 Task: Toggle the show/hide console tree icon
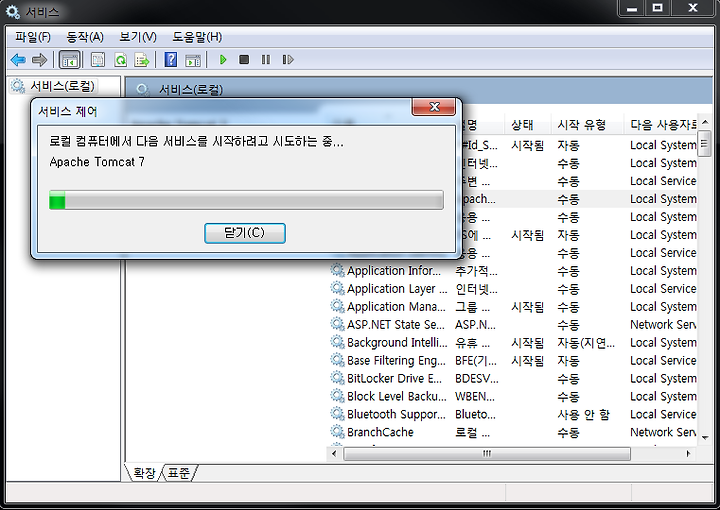(x=70, y=60)
